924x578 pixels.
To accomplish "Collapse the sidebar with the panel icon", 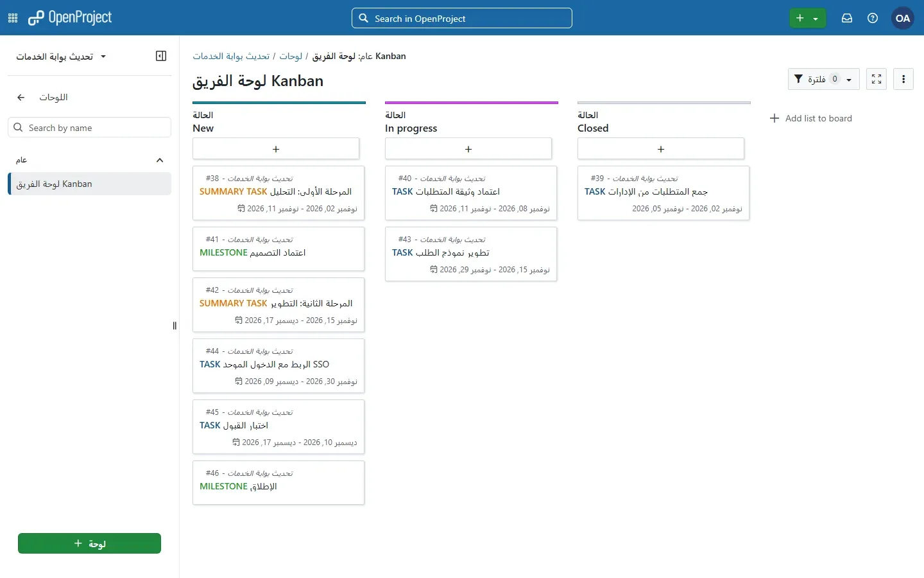I will point(161,56).
